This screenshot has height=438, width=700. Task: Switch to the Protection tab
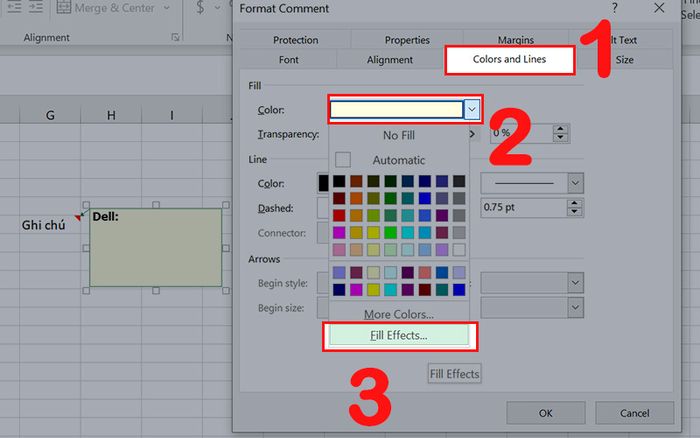coord(296,40)
